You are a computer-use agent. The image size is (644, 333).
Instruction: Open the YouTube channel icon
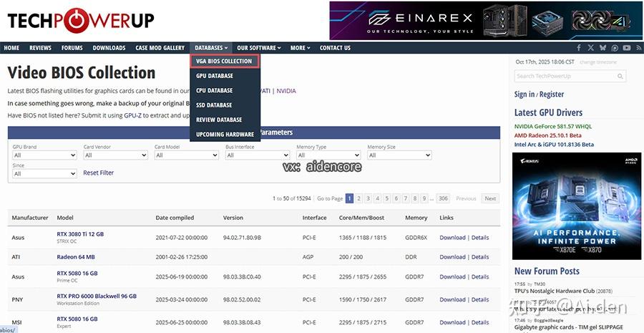[x=626, y=48]
